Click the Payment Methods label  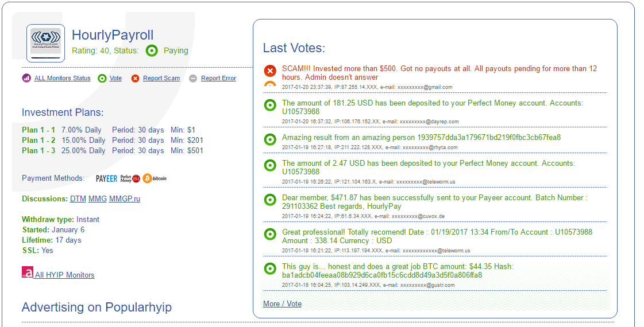coord(53,178)
